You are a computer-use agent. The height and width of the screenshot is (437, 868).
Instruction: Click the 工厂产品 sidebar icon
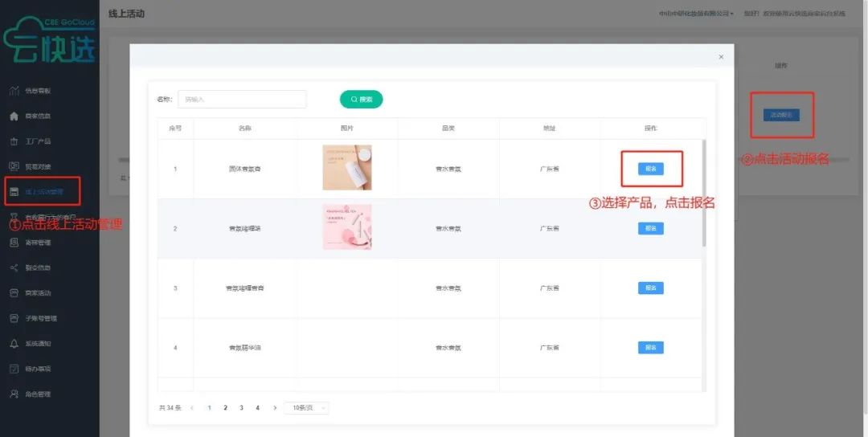coord(14,141)
